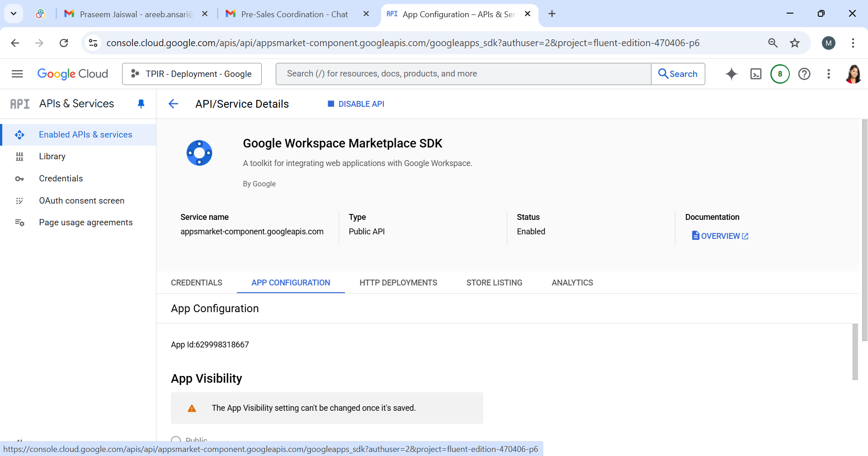
Task: Open Page usage agreements
Action: click(86, 223)
